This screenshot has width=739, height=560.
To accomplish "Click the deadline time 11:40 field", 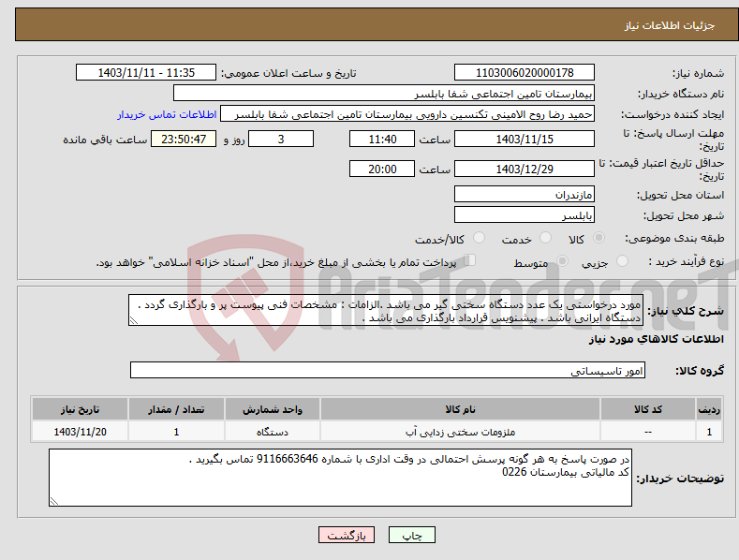I will pyautogui.click(x=382, y=139).
